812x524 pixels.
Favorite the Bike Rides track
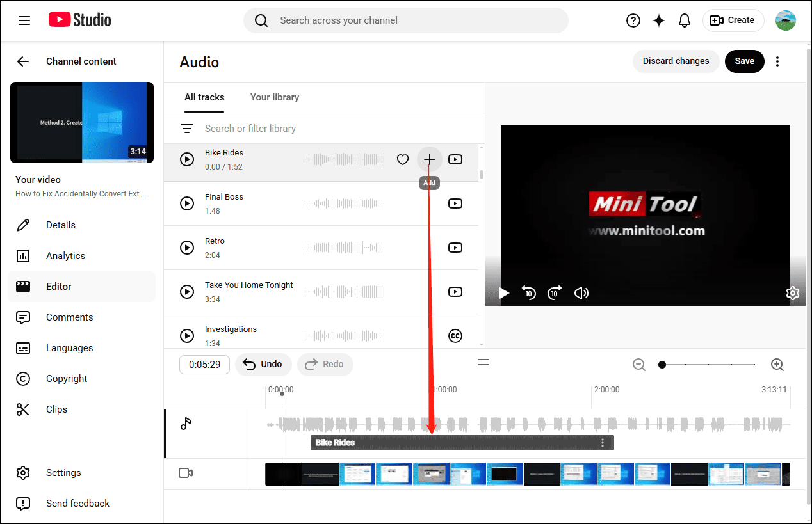(403, 159)
